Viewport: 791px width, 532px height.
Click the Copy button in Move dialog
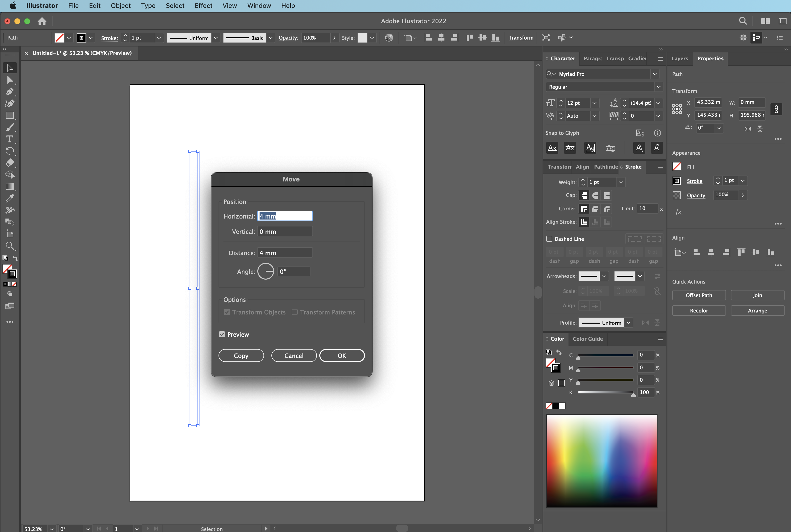click(x=241, y=355)
